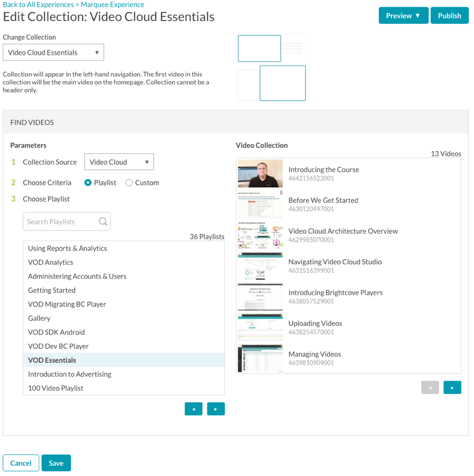Select the Getting Started playlist
The height and width of the screenshot is (476, 474).
coord(124,290)
